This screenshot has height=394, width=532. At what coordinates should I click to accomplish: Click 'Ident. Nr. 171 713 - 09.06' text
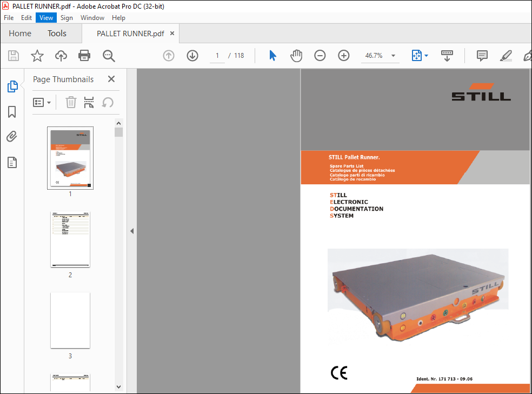tap(444, 379)
